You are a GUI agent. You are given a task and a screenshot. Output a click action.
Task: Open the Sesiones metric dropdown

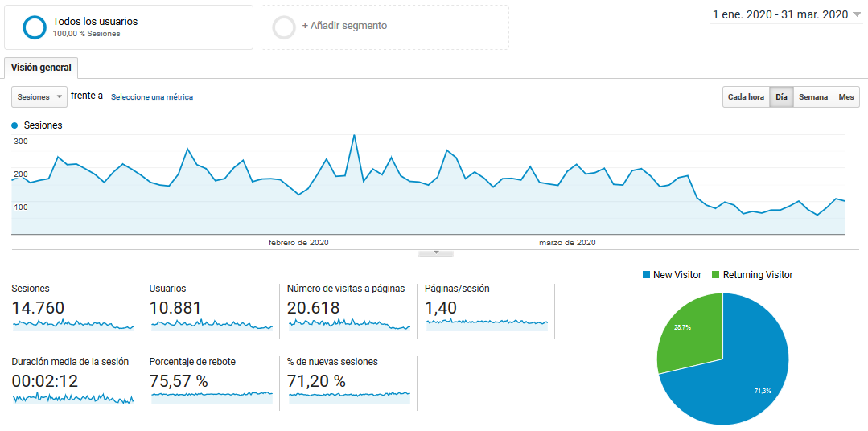tap(39, 96)
